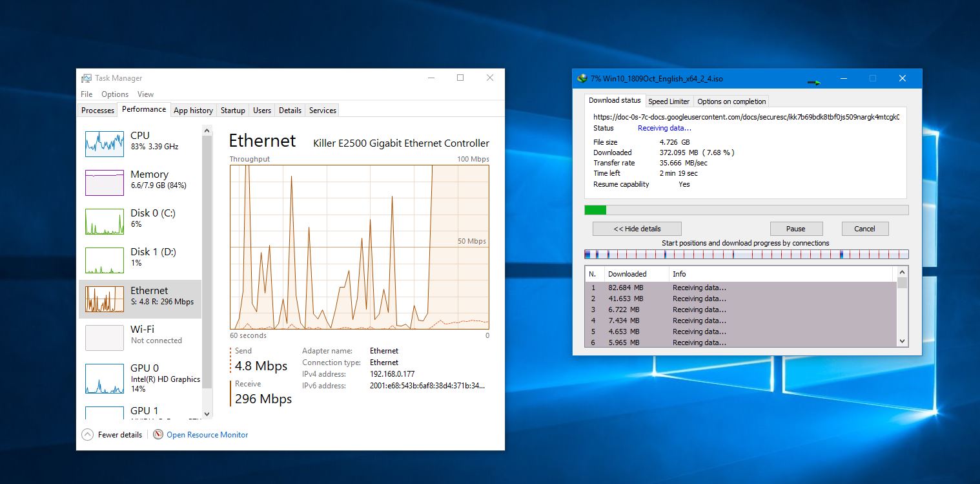980x484 pixels.
Task: Switch to the Performance tab
Action: pyautogui.click(x=144, y=109)
